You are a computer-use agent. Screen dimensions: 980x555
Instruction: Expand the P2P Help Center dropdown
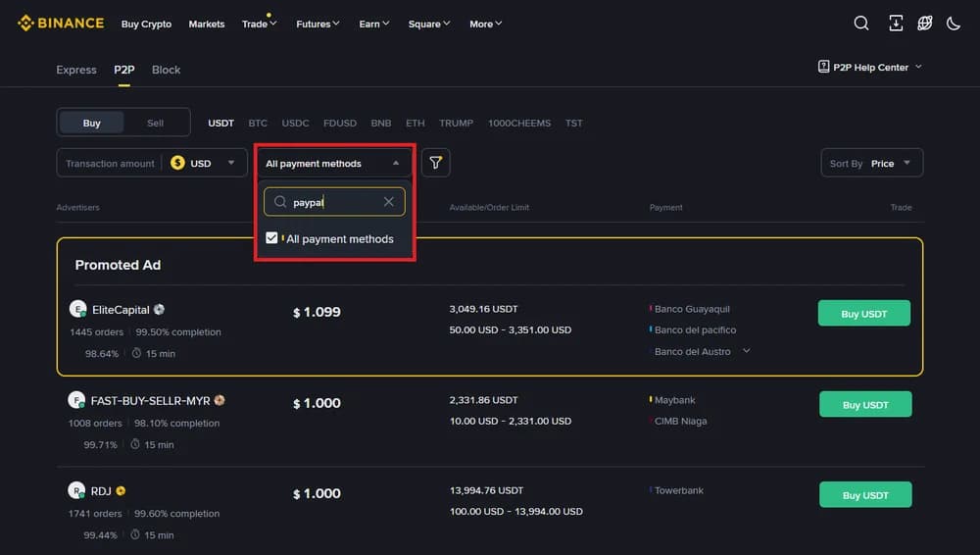919,67
